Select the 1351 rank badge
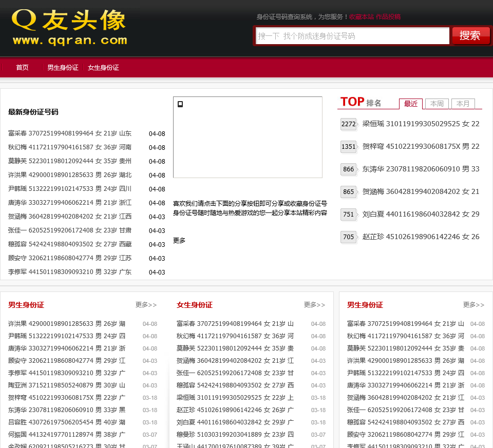The image size is (493, 448). click(x=348, y=146)
